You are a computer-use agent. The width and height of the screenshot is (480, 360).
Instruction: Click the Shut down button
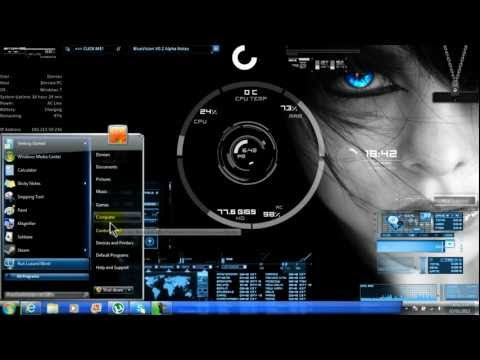tap(110, 290)
